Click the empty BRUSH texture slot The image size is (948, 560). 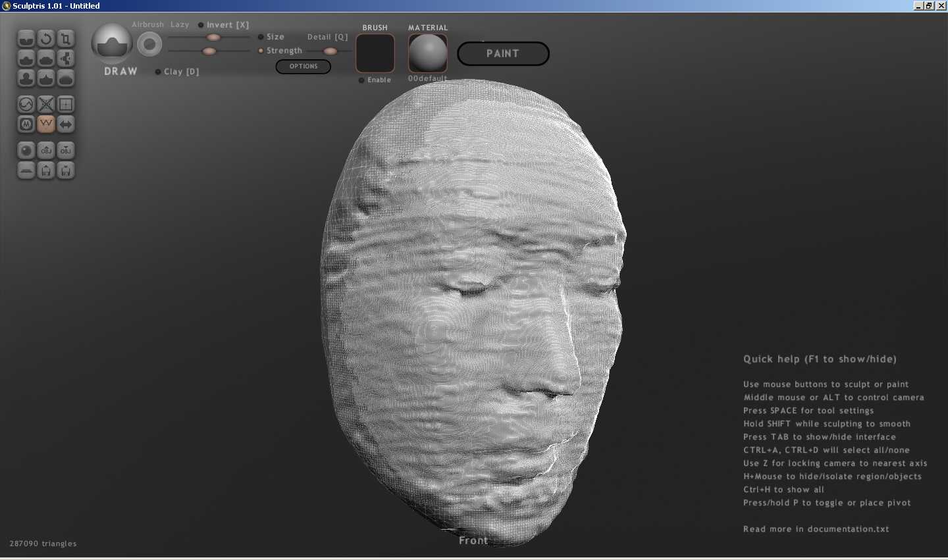(x=375, y=53)
